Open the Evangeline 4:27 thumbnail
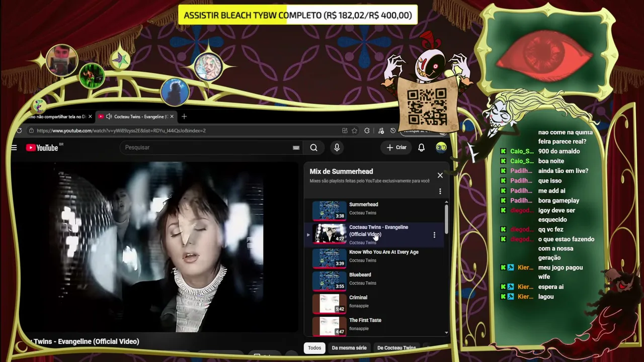Image resolution: width=644 pixels, height=362 pixels. point(329,233)
